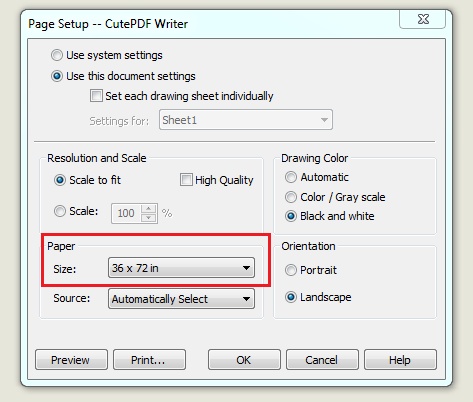Click the scale percentage input field
Screen dimensions: 473x402
[126, 213]
